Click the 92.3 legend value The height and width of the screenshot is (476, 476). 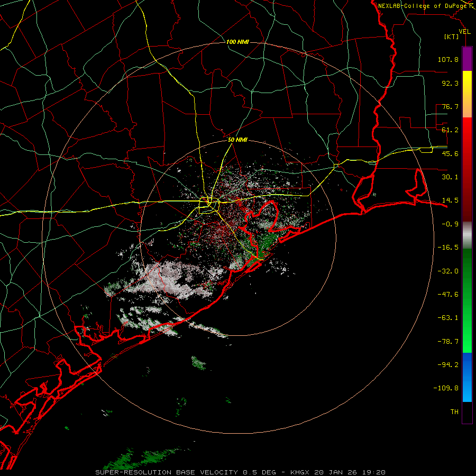(450, 83)
